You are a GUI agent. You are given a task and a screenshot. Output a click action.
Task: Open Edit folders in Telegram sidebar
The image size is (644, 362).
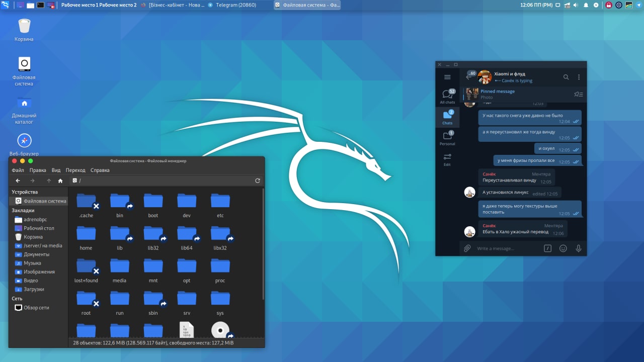[x=447, y=159]
